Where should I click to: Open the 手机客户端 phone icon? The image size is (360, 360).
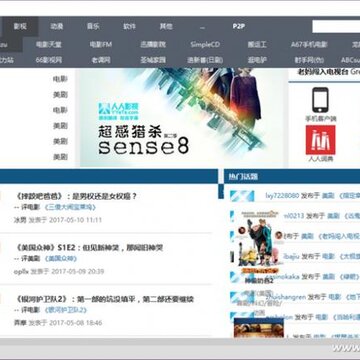click(320, 100)
